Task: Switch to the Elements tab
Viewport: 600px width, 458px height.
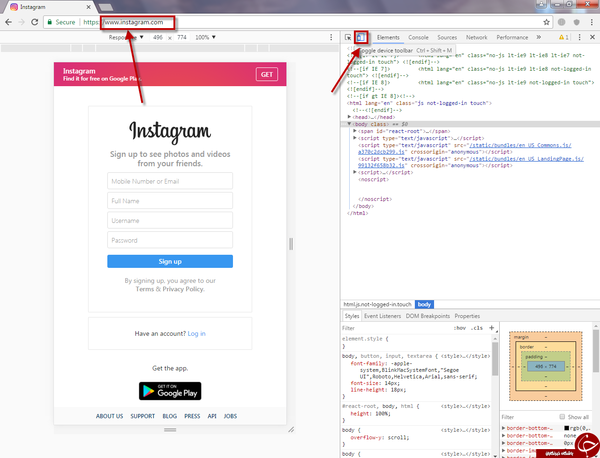Action: pos(388,37)
